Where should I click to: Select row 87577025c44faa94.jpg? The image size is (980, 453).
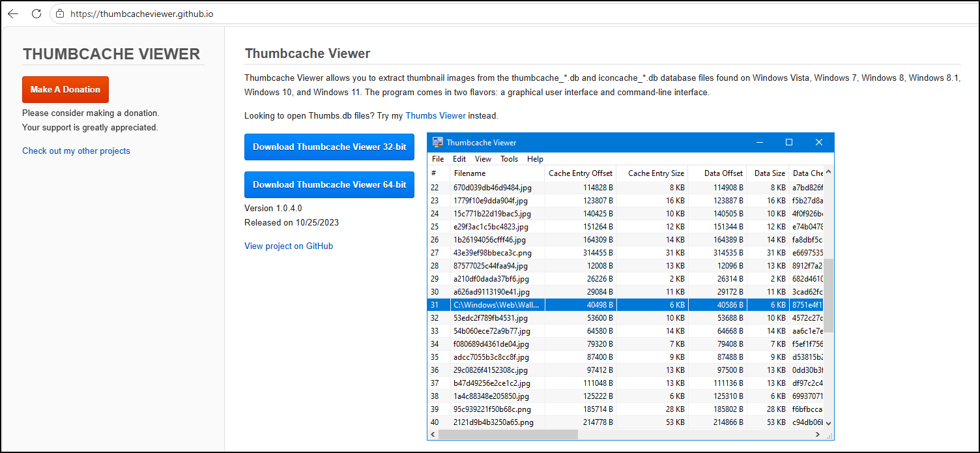click(x=626, y=266)
